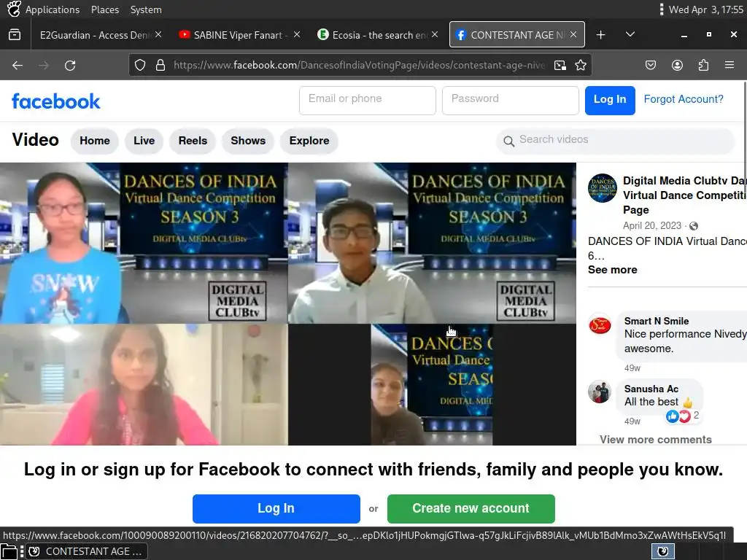Open picture-in-picture icon in address bar
This screenshot has height=560, width=747.
pos(560,65)
